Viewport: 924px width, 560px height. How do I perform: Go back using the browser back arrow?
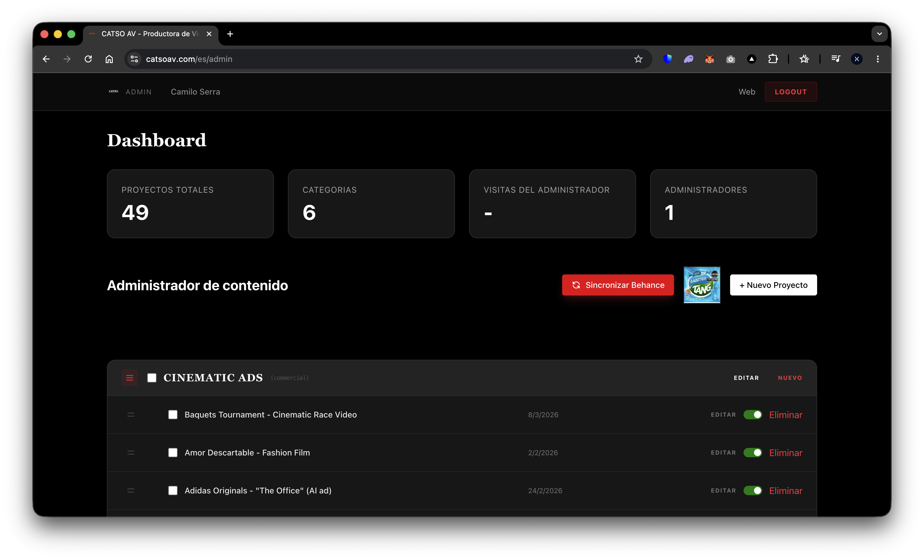click(46, 59)
